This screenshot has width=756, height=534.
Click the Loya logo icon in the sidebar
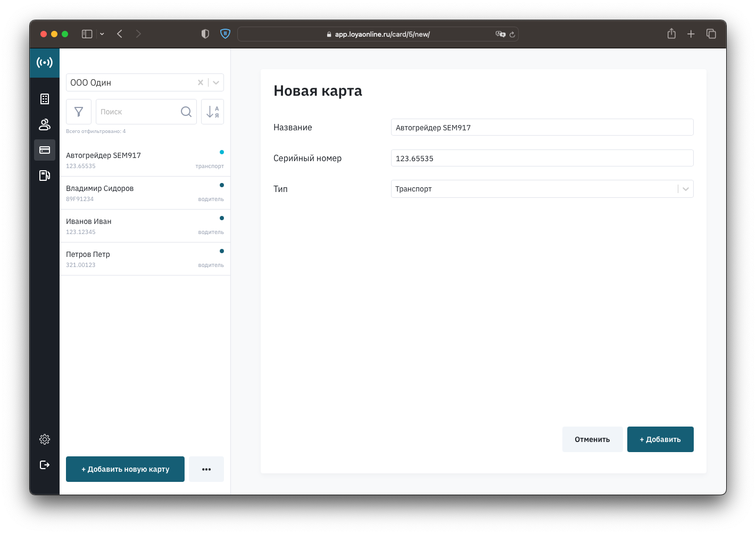[45, 63]
